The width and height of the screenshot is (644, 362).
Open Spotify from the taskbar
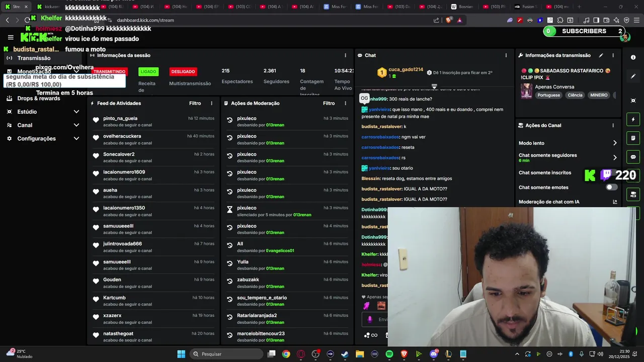click(389, 354)
